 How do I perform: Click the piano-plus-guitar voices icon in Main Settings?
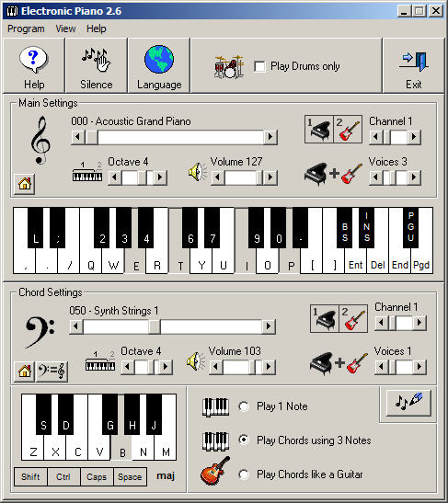[x=333, y=174]
